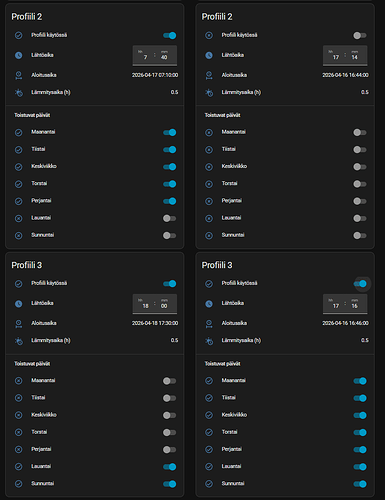Click the start time value 2026-04-17 07:10:00
Viewport: 385px width, 500px height.
coord(155,75)
